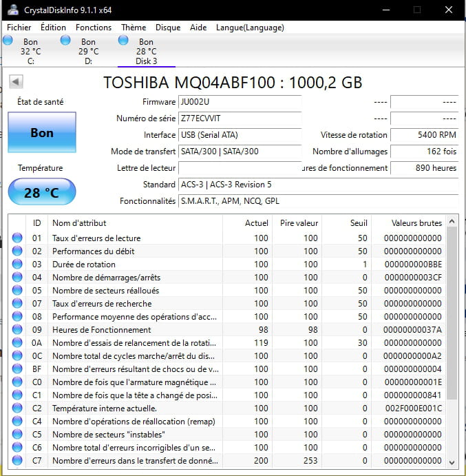Select row Nombre de secteurs réalloués
466x476 pixels.
[227, 290]
